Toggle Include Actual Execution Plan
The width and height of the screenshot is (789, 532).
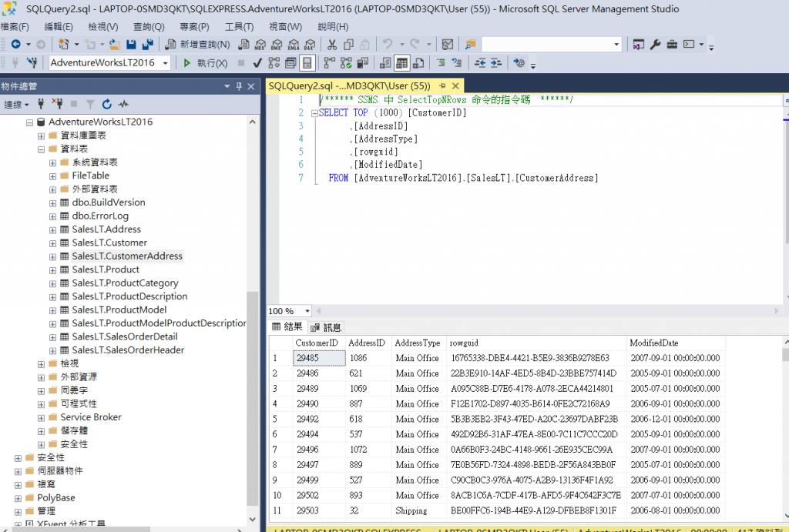(x=330, y=63)
